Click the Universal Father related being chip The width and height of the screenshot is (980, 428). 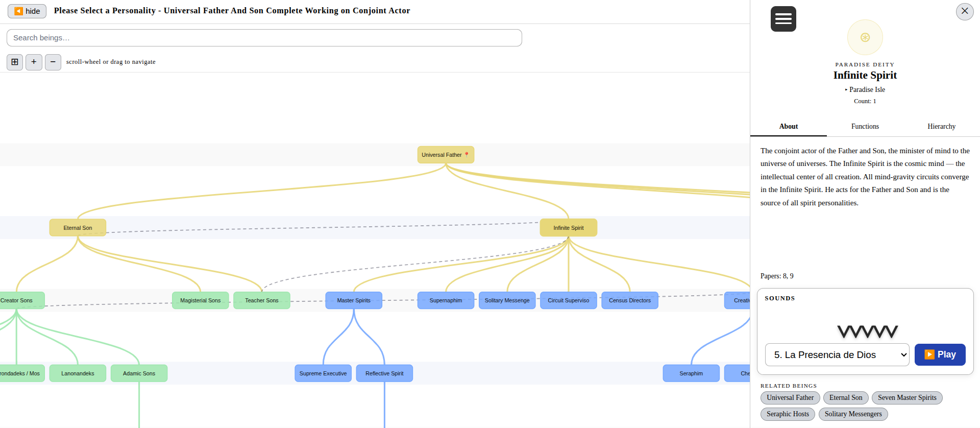pos(790,398)
